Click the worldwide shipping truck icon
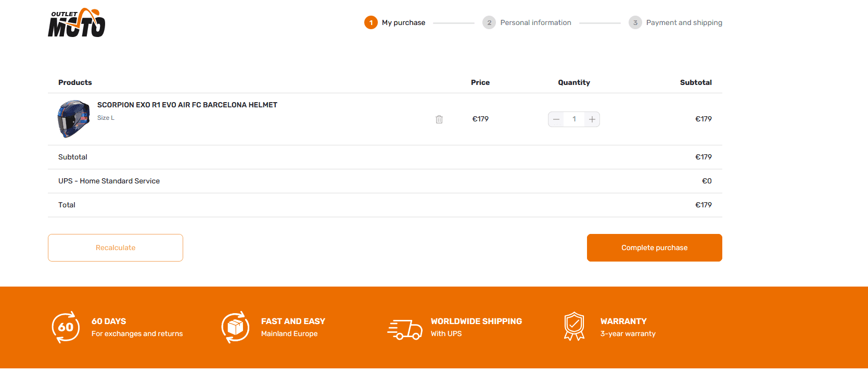The height and width of the screenshot is (384, 868). tap(405, 329)
